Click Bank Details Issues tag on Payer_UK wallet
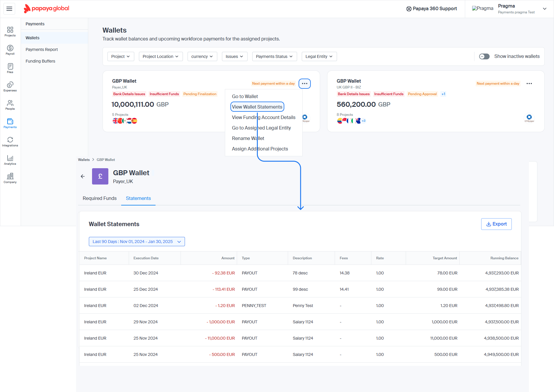Image resolution: width=554 pixels, height=392 pixels. click(129, 94)
